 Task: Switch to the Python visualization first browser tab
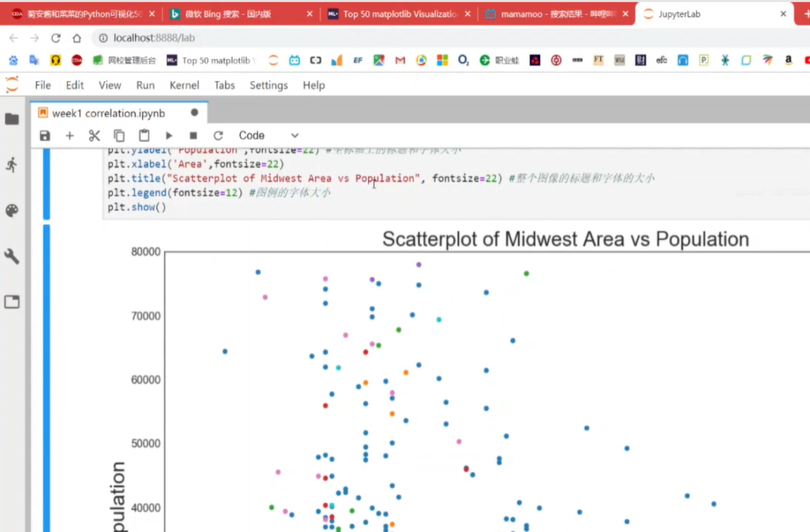coord(82,14)
